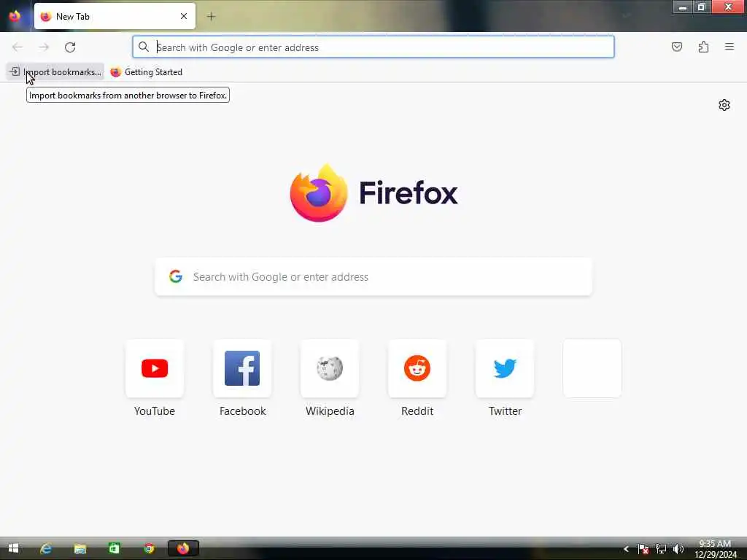This screenshot has width=747, height=560.
Task: Open the Facebook shortcut tile
Action: [242, 368]
